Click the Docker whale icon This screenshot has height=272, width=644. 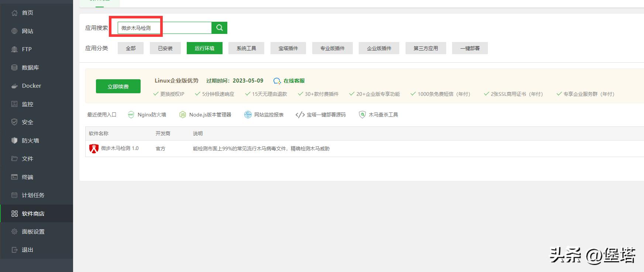click(x=14, y=86)
